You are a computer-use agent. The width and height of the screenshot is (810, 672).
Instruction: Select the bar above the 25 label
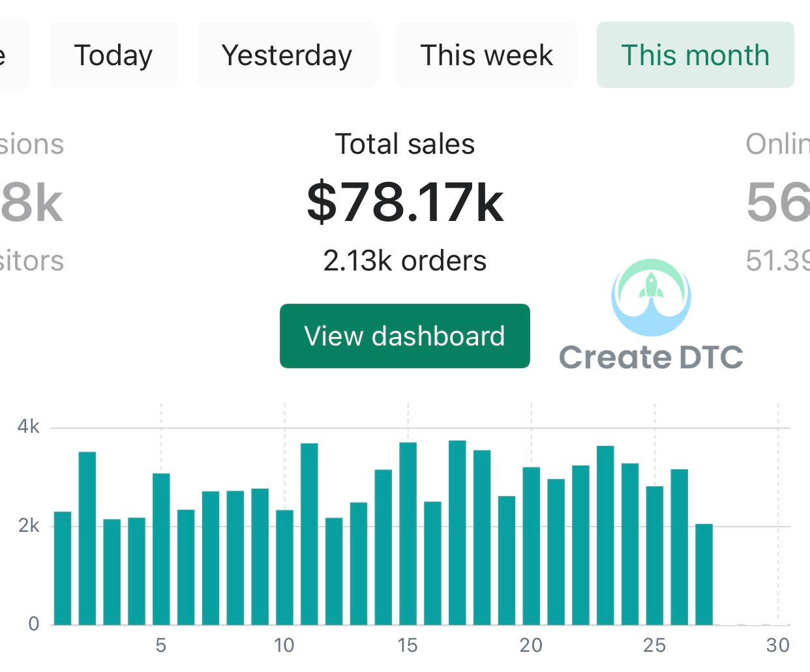tap(655, 555)
